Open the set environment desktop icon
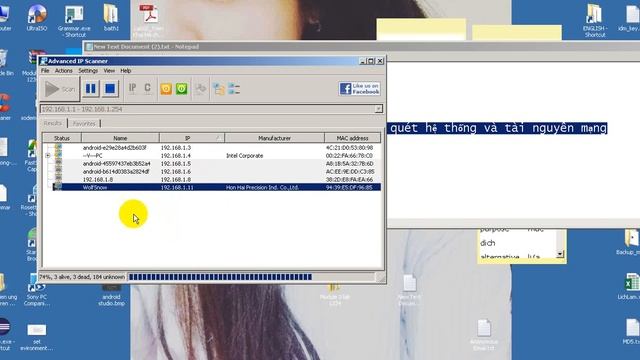This screenshot has height=360, width=640. tap(36, 337)
